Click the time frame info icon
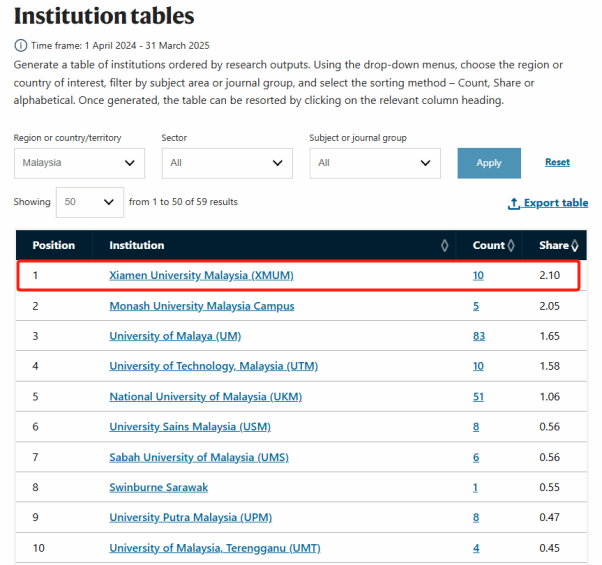 20,46
